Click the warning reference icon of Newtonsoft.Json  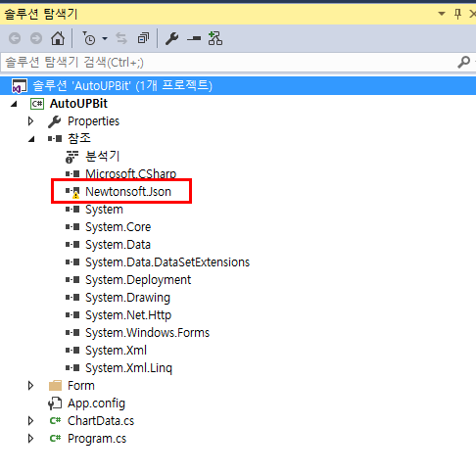72,192
